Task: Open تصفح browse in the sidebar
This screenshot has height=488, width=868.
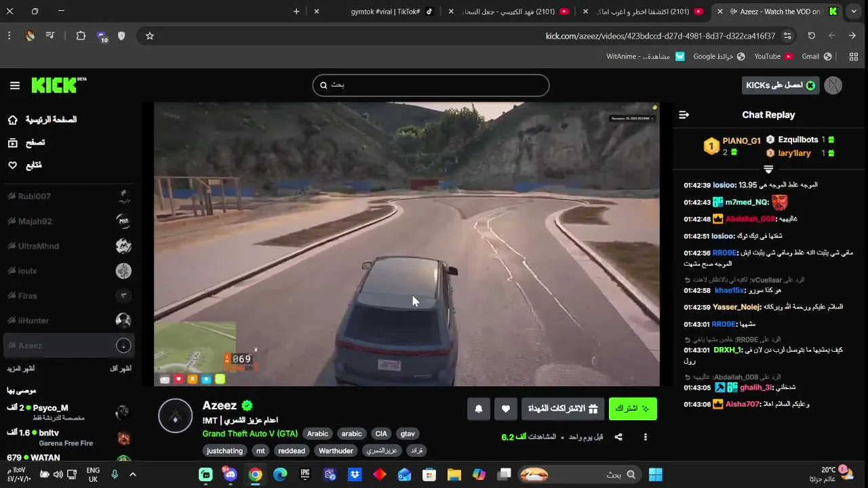Action: 26,142
